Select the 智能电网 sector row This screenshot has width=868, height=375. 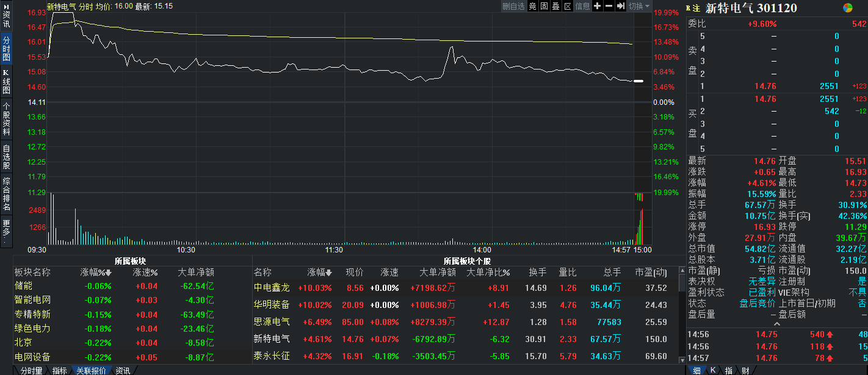(x=132, y=300)
